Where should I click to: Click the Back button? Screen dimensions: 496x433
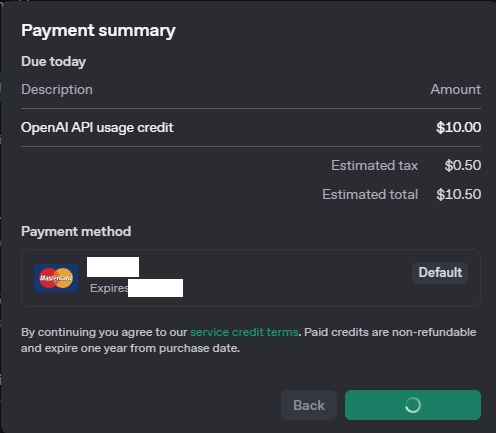click(x=309, y=405)
